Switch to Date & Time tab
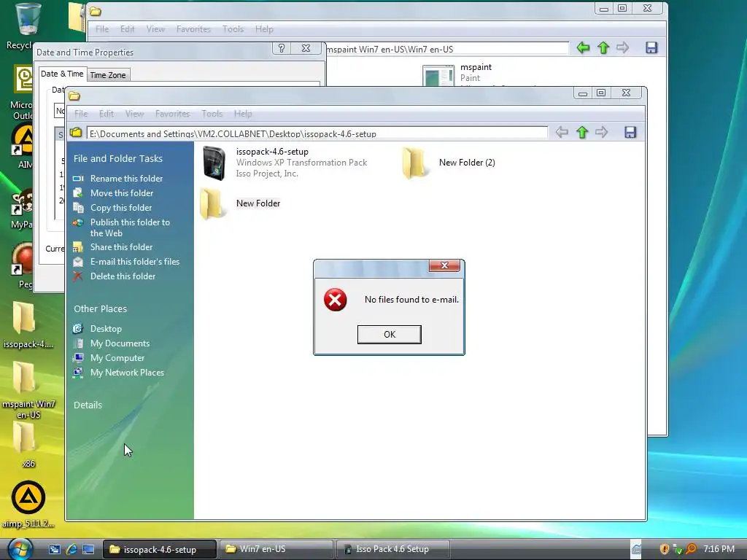 62,74
